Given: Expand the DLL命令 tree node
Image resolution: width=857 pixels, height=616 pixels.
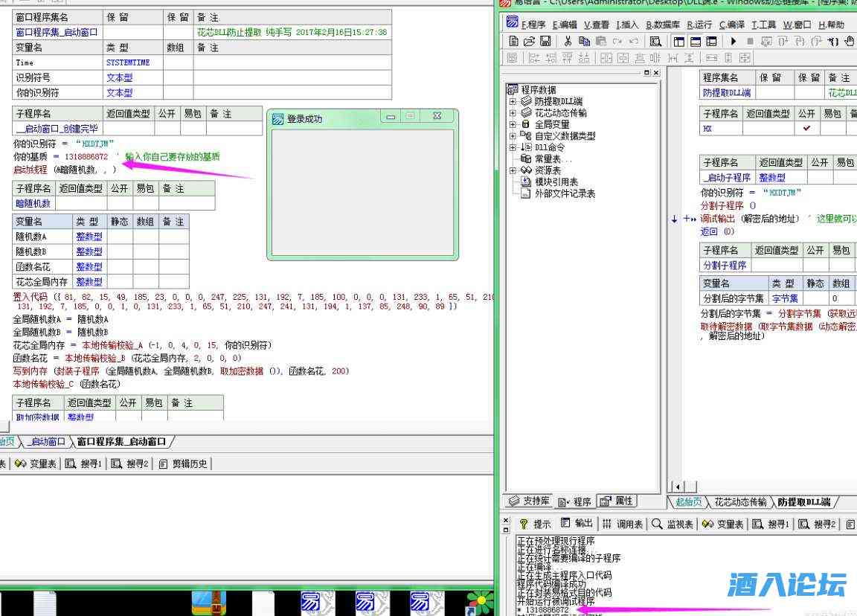Looking at the screenshot, I should [x=513, y=147].
